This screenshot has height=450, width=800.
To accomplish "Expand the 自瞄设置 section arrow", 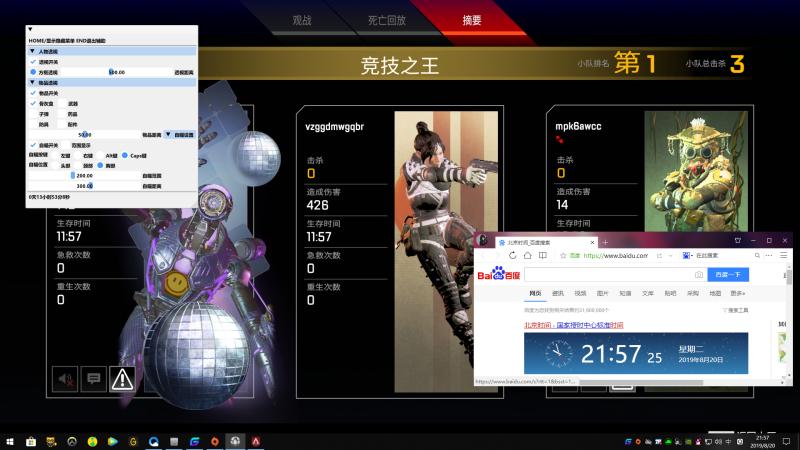I will (168, 135).
